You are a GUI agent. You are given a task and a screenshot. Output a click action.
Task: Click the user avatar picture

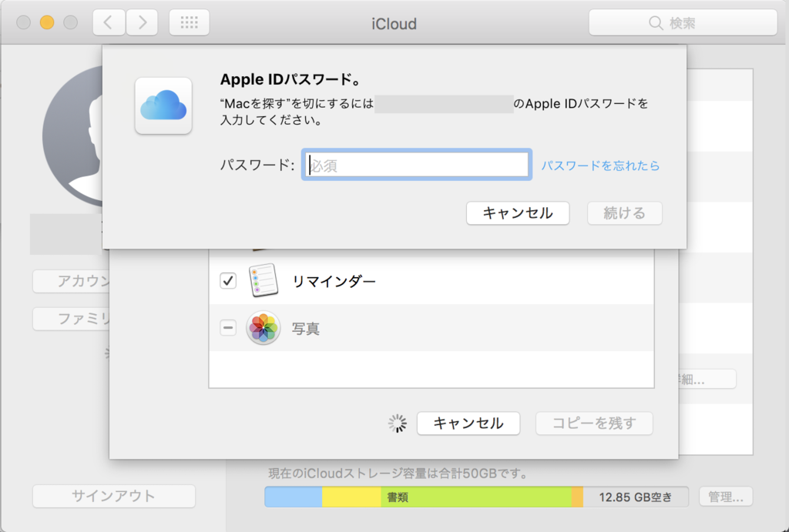click(x=73, y=136)
